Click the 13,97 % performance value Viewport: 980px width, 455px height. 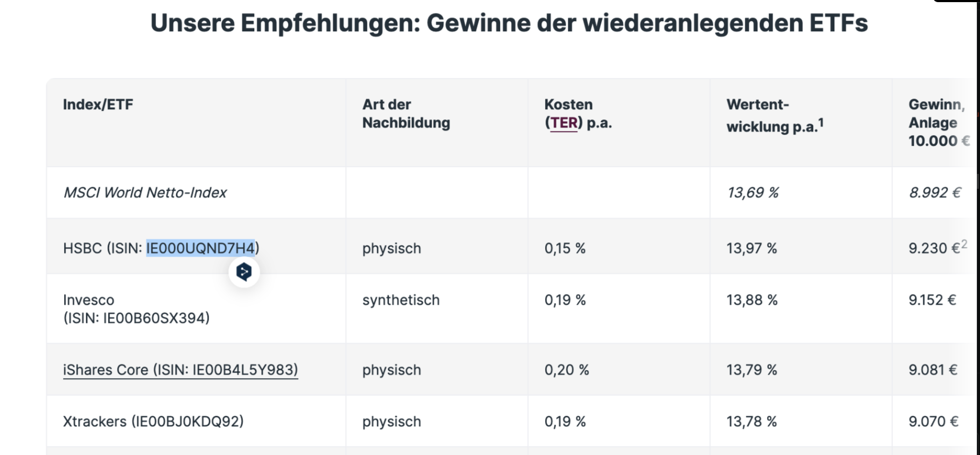751,248
